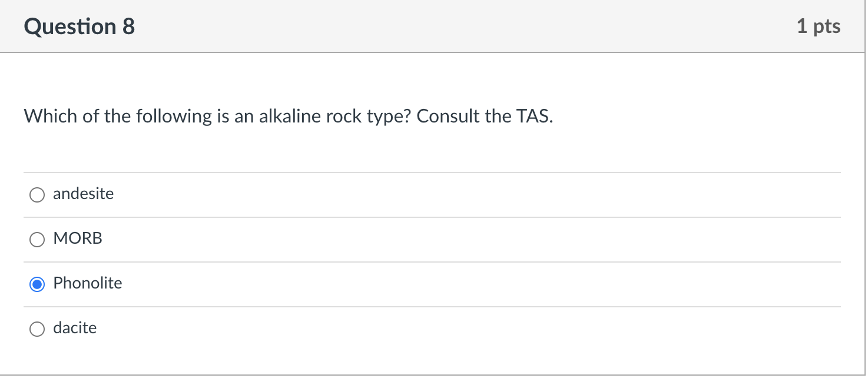Screen dimensions: 868x378
Task: Click the word Which starting the question
Action: click(50, 117)
